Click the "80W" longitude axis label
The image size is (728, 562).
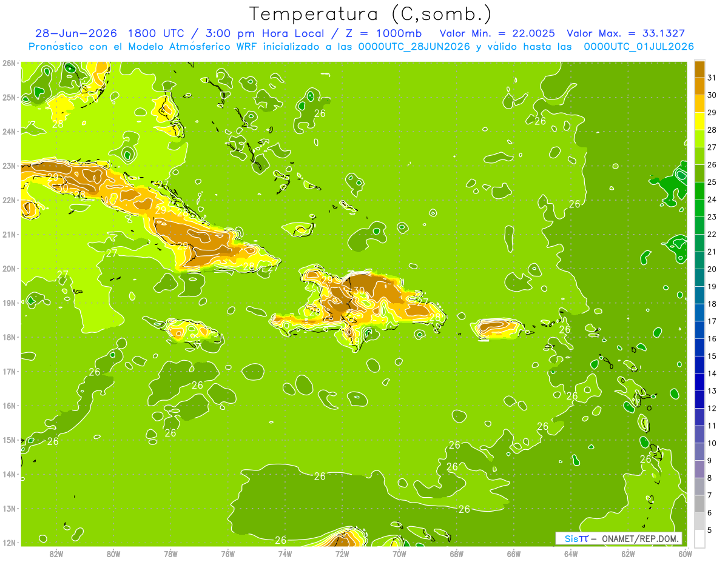click(113, 554)
